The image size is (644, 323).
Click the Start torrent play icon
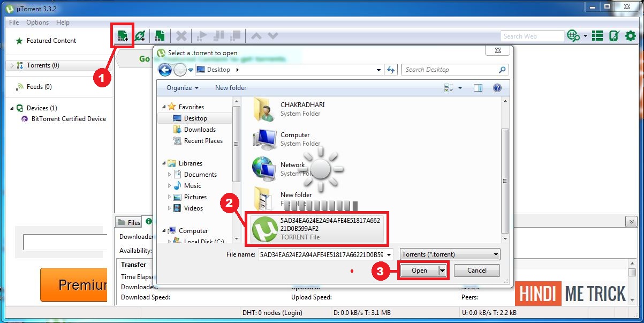(202, 36)
